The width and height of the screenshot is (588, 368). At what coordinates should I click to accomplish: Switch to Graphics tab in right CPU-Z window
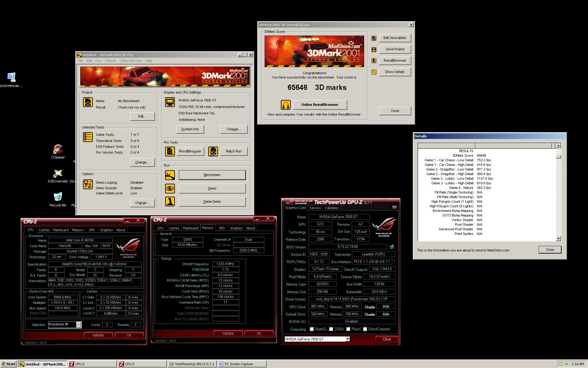coord(236,228)
